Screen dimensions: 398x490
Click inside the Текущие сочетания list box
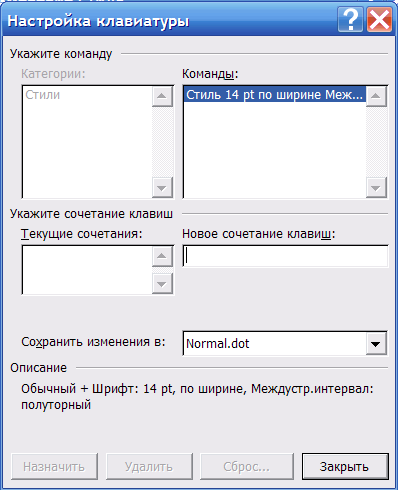click(87, 270)
